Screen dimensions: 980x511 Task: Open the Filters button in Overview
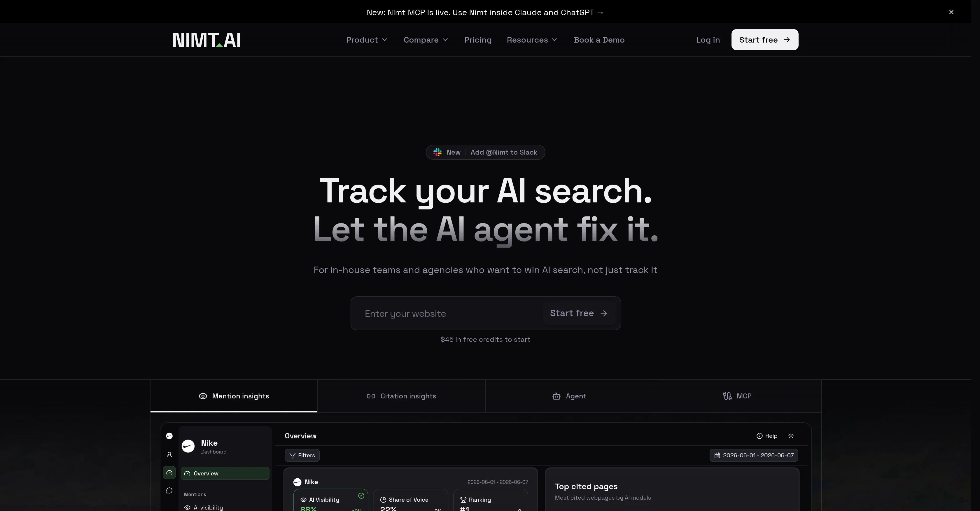pos(302,456)
